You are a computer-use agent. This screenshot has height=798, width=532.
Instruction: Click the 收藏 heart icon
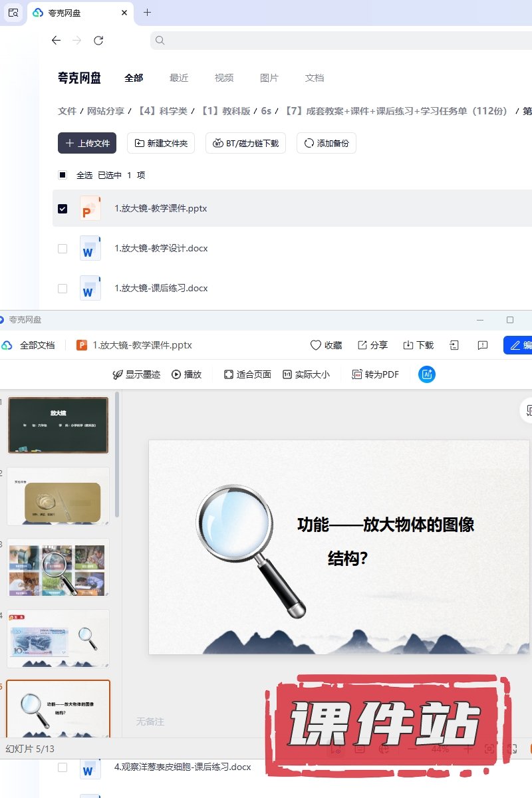click(316, 345)
